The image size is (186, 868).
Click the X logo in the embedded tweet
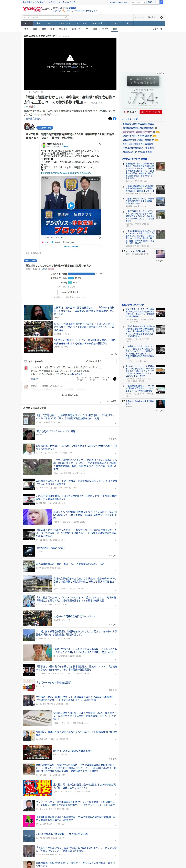[100, 144]
